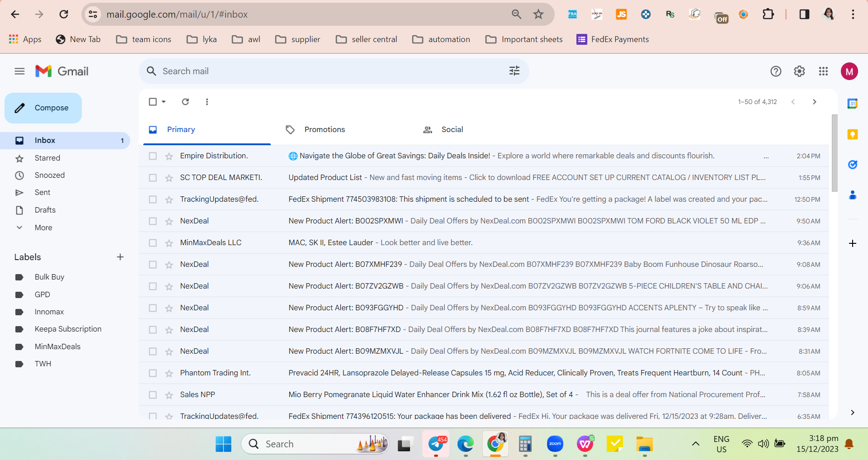
Task: Go to newer page of emails
Action: coord(793,102)
